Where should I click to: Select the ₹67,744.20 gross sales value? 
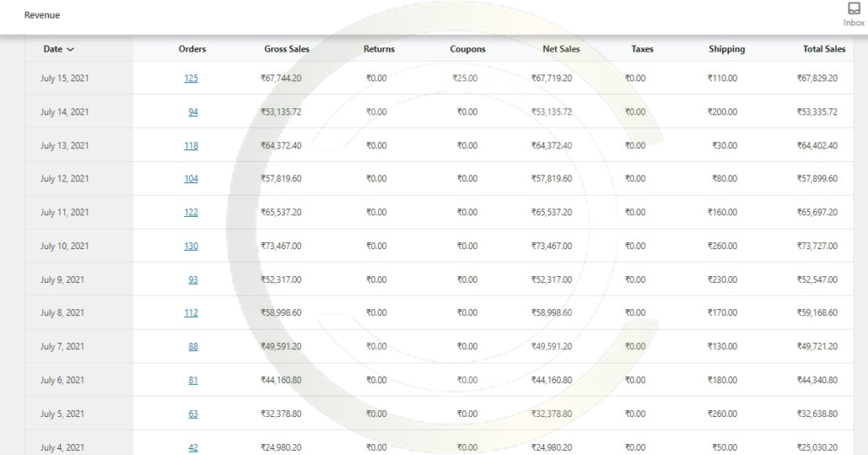coord(281,78)
